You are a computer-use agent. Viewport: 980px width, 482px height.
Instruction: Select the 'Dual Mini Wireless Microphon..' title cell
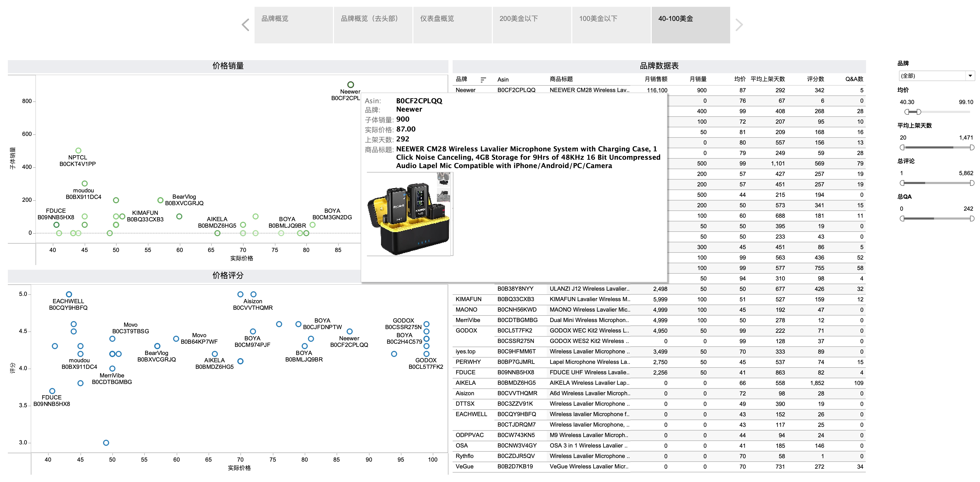(x=589, y=320)
